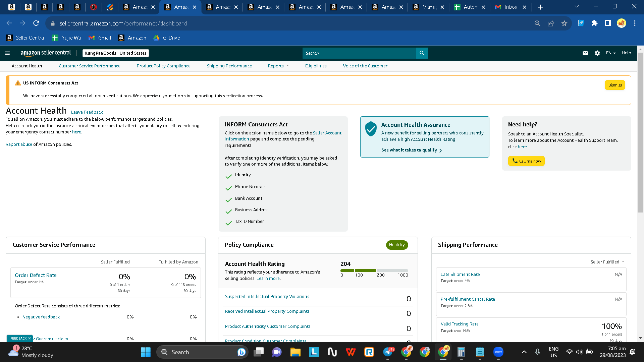644x362 pixels.
Task: Open the Product Policy Compliance tab
Action: click(x=163, y=66)
